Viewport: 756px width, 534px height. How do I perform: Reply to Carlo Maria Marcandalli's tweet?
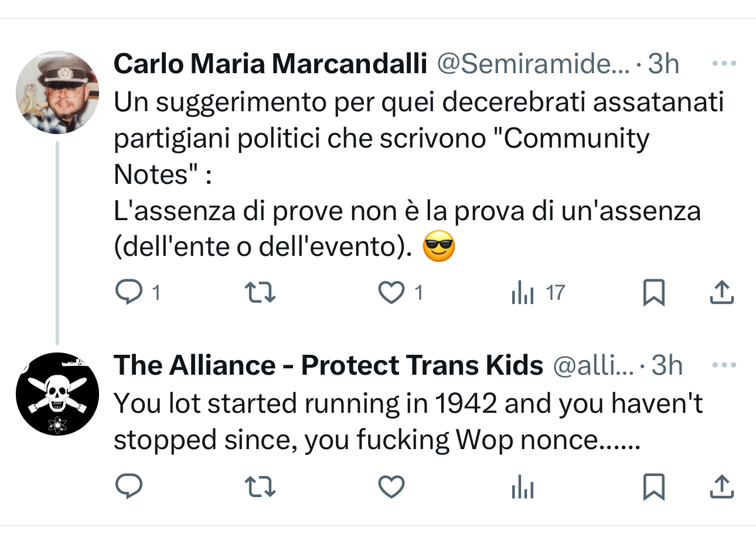point(127,293)
